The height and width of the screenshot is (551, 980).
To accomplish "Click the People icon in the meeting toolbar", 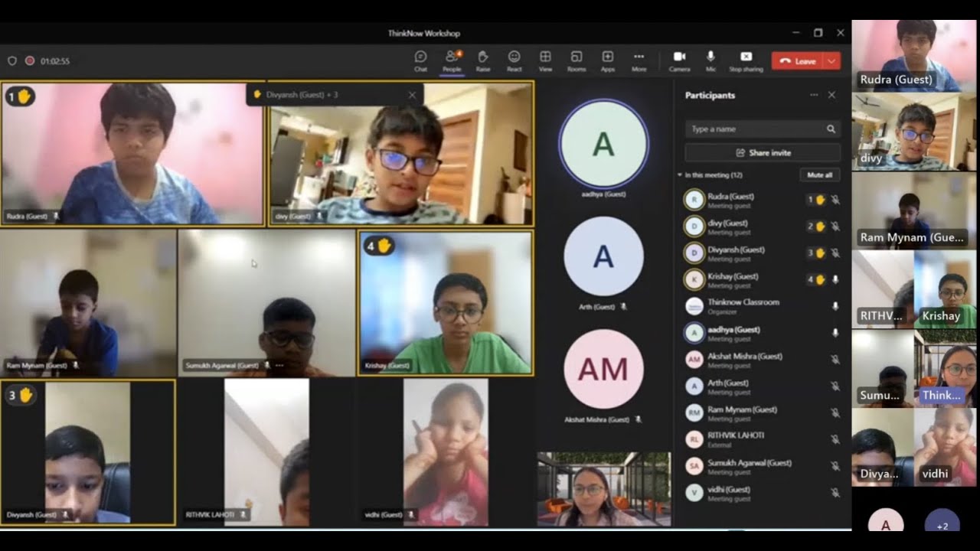I will pos(452,60).
